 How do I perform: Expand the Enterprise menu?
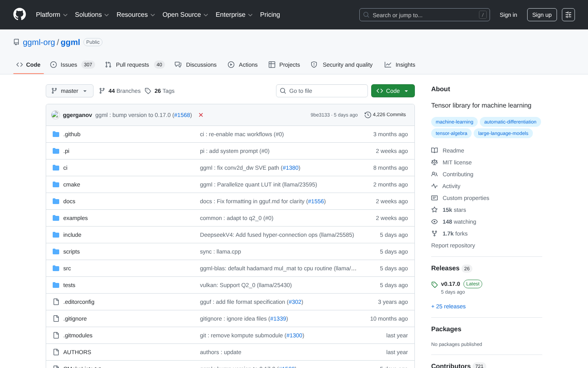(234, 15)
